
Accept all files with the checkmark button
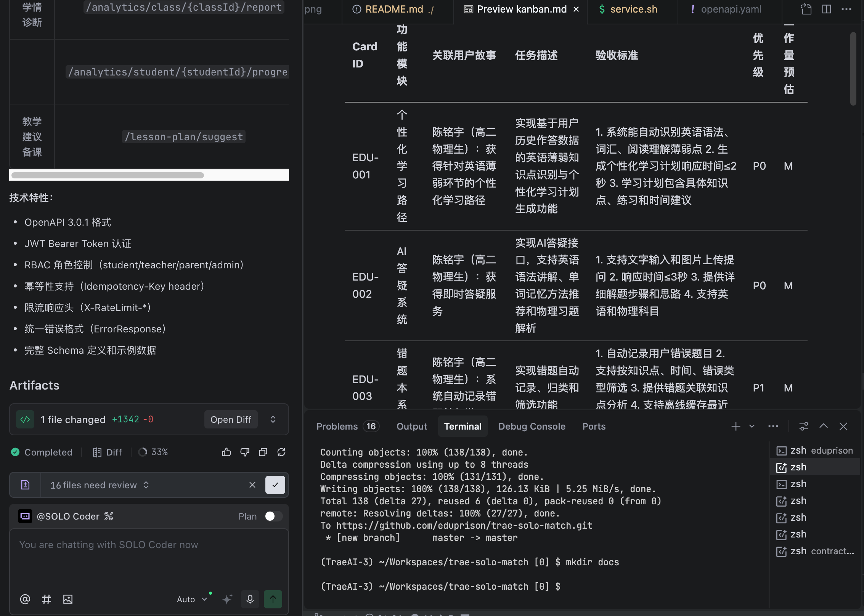[x=275, y=485]
